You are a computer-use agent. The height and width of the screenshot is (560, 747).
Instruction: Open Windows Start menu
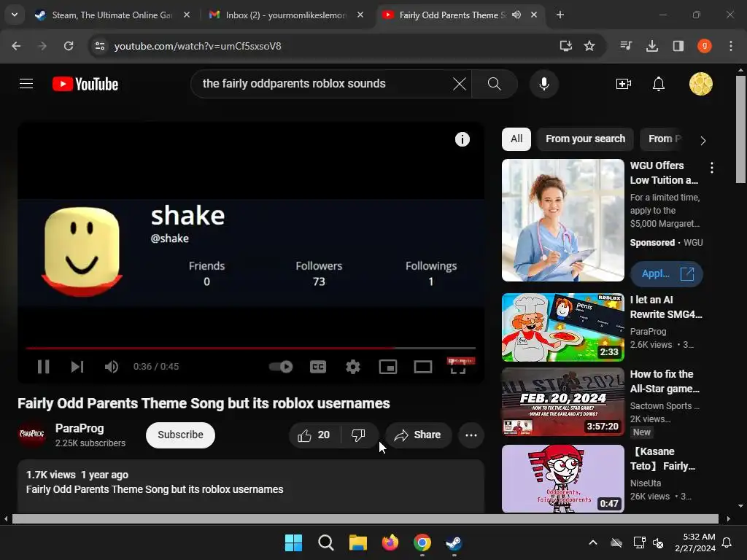[x=293, y=542]
